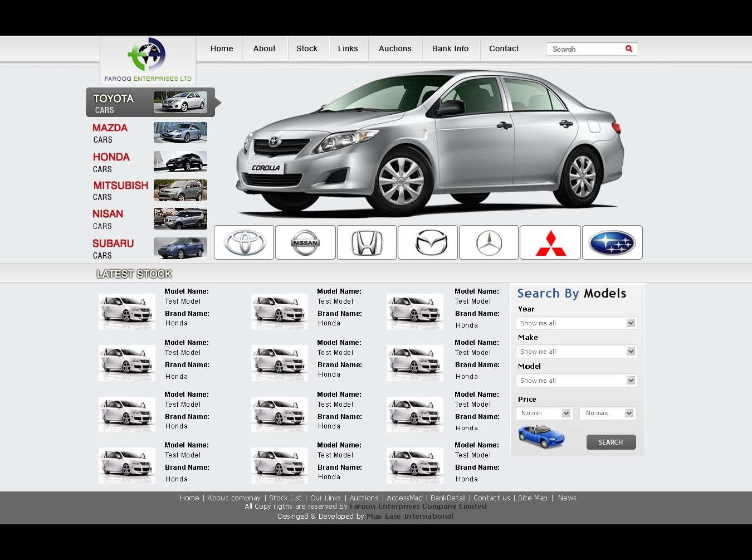Click the Auctions footer link
This screenshot has height=560, width=752.
tap(364, 498)
